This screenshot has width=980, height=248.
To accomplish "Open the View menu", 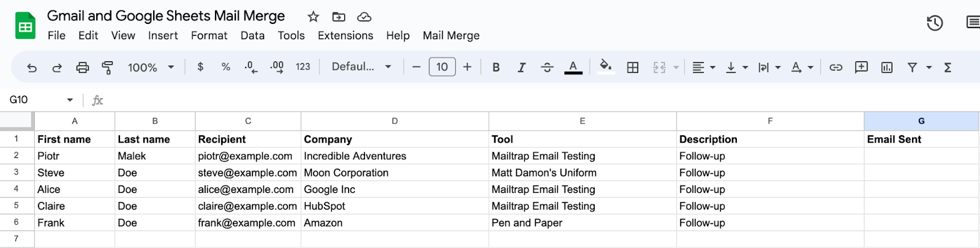I will [x=123, y=36].
